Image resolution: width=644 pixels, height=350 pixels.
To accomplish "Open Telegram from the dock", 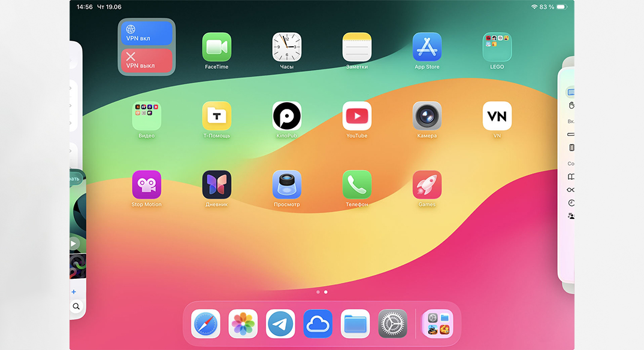I will 280,324.
